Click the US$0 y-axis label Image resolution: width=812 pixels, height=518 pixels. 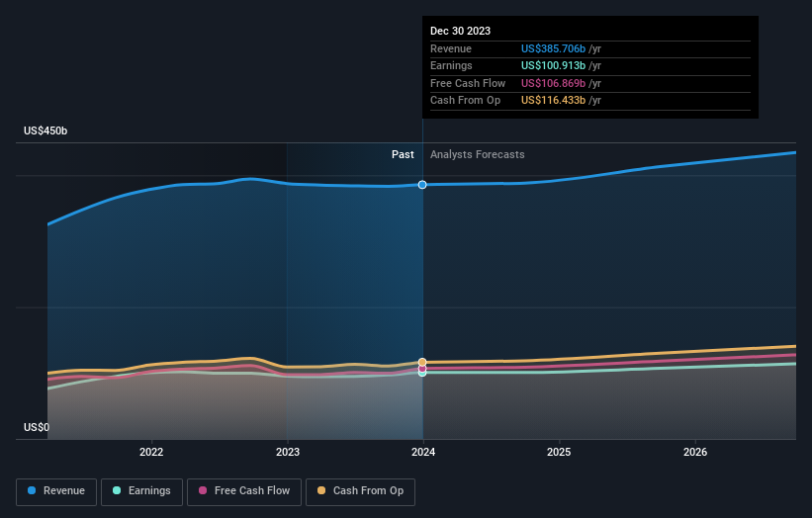point(37,427)
